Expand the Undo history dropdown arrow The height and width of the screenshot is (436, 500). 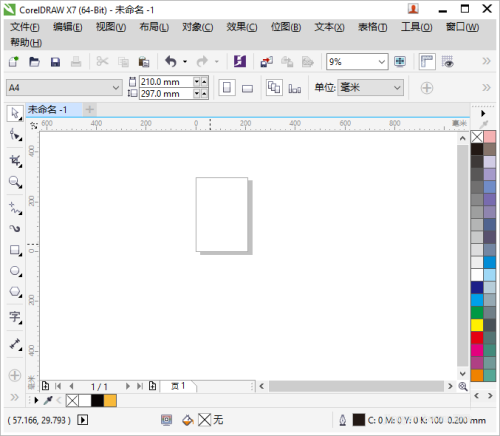click(x=185, y=61)
